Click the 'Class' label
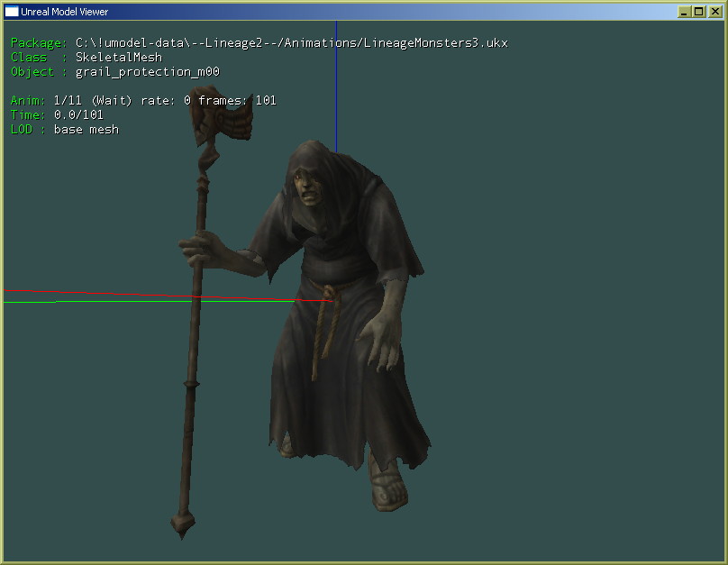The height and width of the screenshot is (565, 728). tap(29, 57)
